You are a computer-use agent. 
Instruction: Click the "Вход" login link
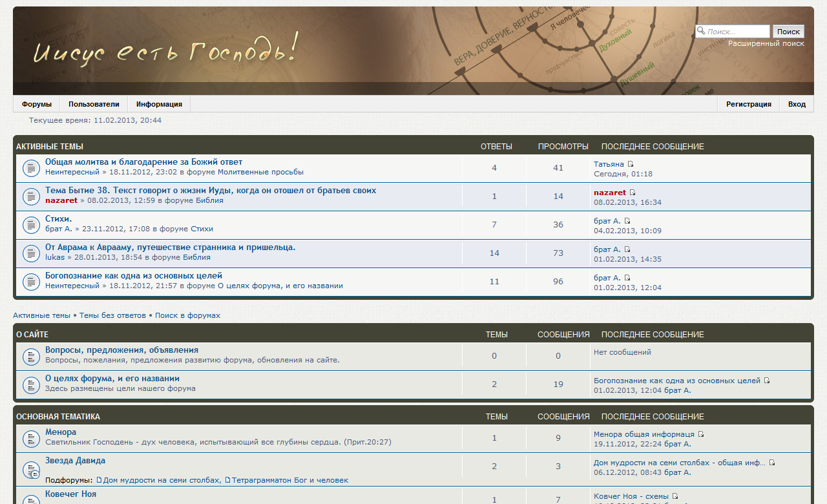(797, 104)
